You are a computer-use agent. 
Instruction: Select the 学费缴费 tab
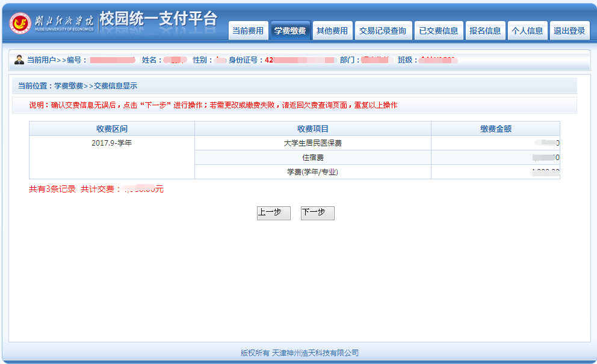290,31
